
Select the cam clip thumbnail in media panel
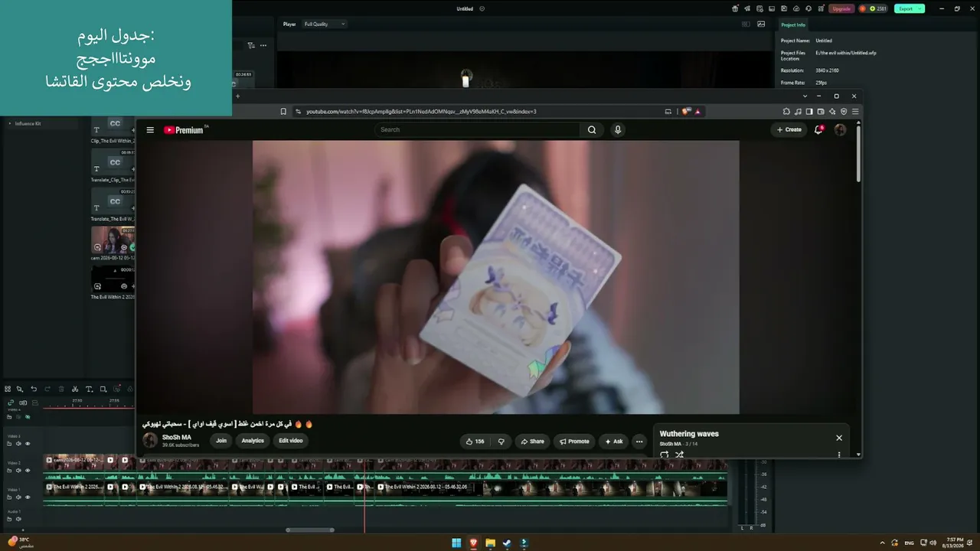tap(113, 240)
